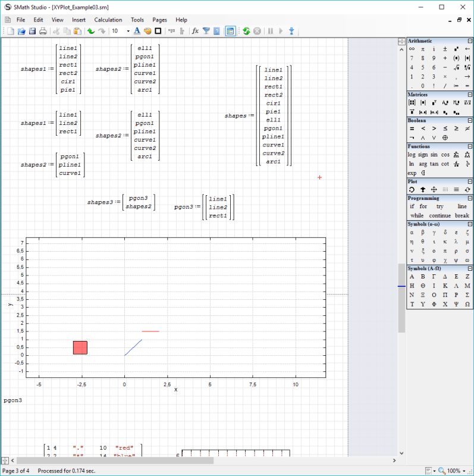Insert square root from Arithmetic panel

[x=456, y=67]
